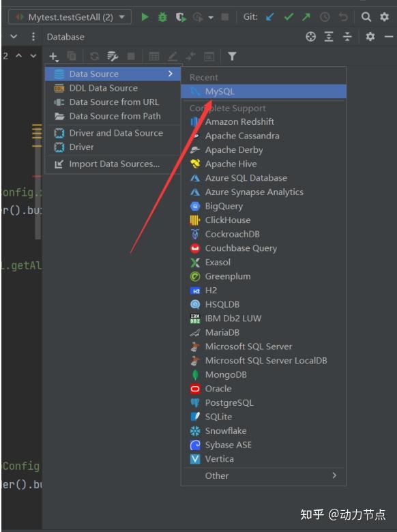
Task: Select PostgreSQL data source
Action: (264, 402)
